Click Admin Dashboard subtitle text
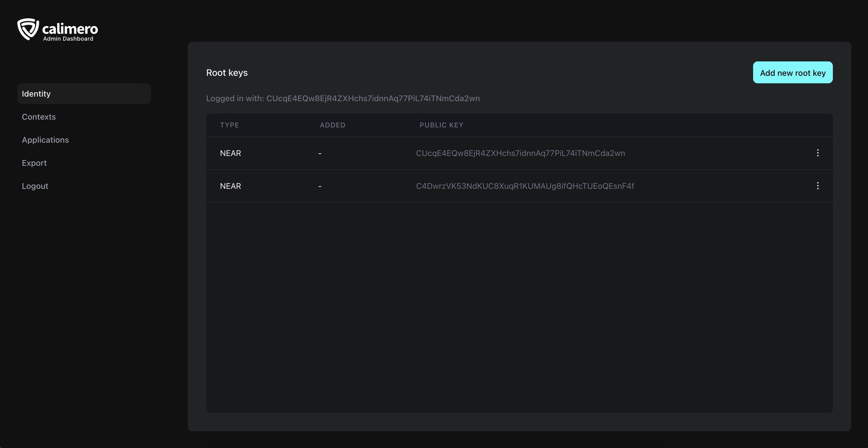 coord(68,39)
